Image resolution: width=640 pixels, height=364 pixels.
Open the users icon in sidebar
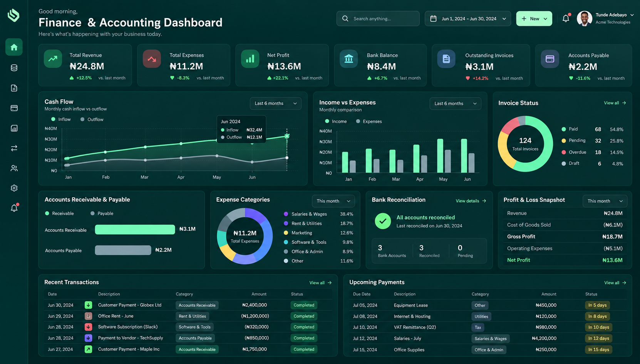click(14, 168)
